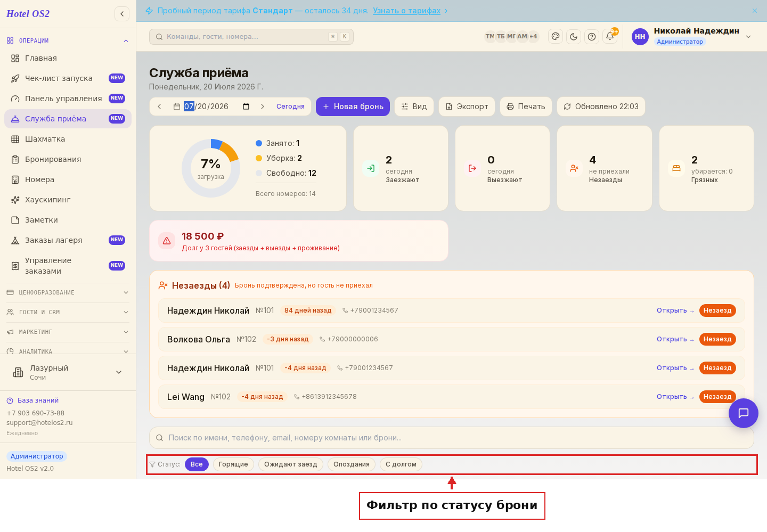
Task: Open help question mark icon
Action: [x=592, y=36]
